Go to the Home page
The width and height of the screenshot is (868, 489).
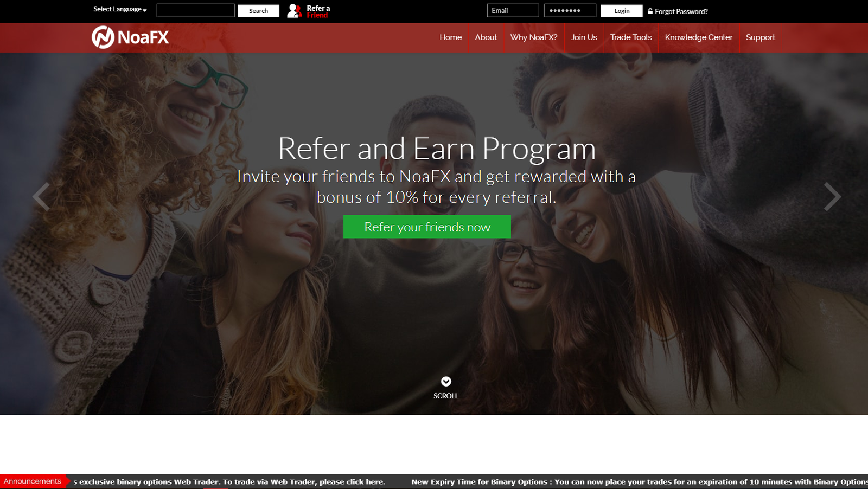(451, 37)
